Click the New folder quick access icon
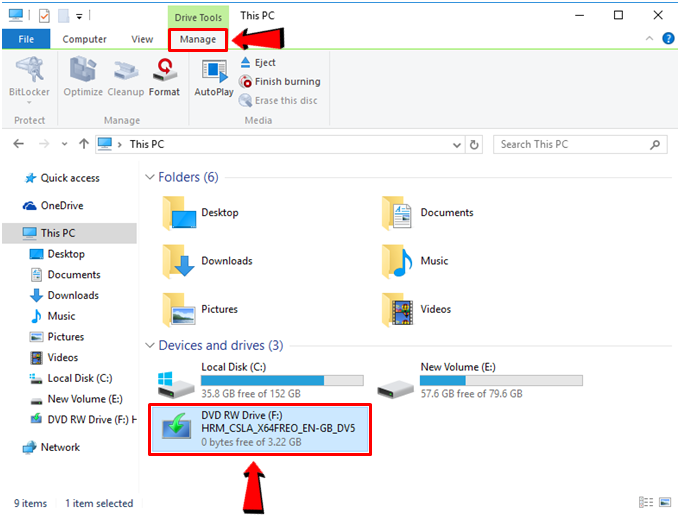This screenshot has height=518, width=680. click(64, 16)
